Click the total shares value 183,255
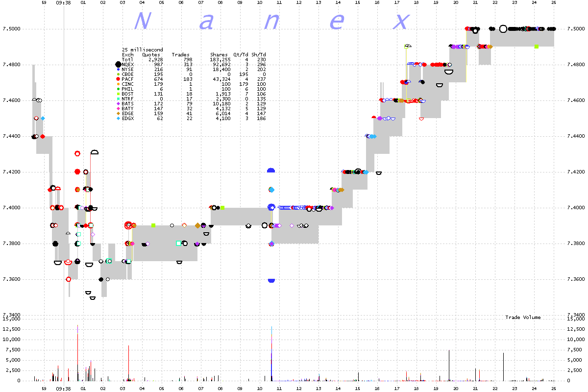The image size is (588, 392). (x=220, y=60)
